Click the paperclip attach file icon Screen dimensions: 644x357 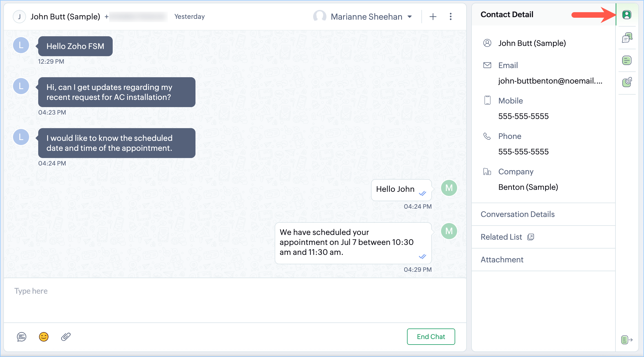click(66, 337)
